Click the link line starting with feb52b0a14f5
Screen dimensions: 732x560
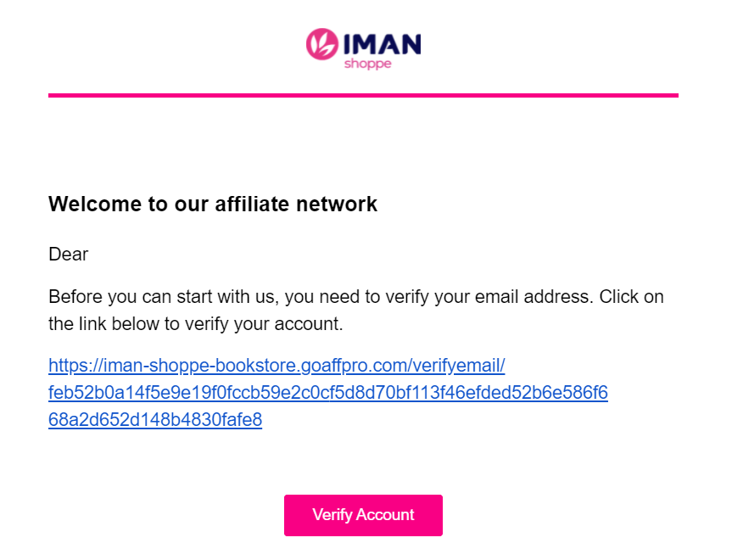327,392
